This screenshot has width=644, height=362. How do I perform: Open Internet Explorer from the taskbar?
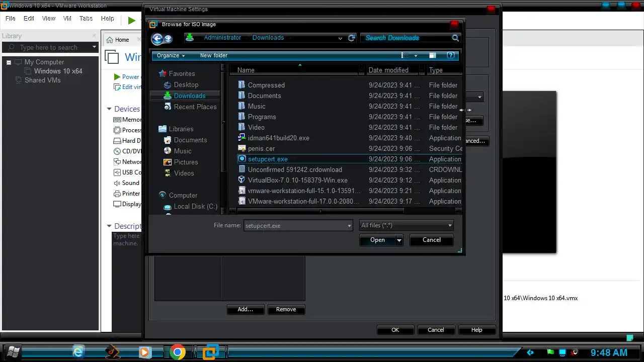(78, 352)
